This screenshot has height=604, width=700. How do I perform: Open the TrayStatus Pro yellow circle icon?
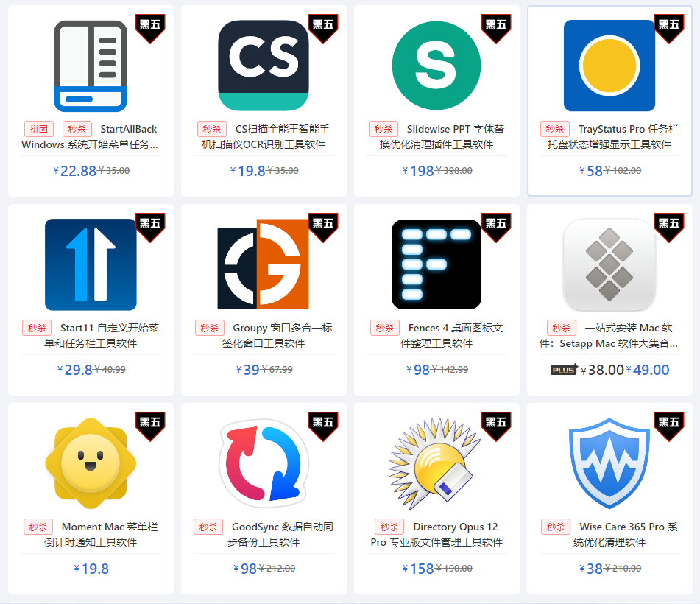click(x=609, y=66)
